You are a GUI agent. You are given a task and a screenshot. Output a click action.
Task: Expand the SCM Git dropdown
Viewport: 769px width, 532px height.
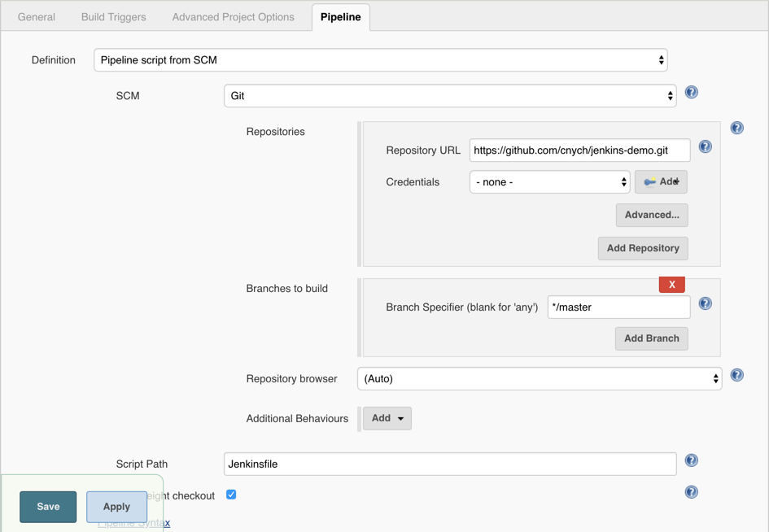[450, 96]
